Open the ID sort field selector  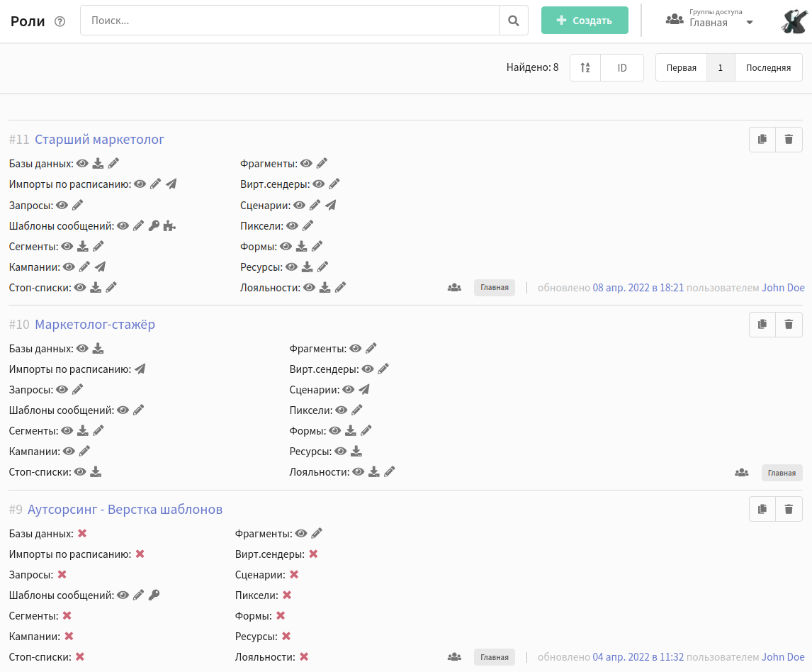622,68
